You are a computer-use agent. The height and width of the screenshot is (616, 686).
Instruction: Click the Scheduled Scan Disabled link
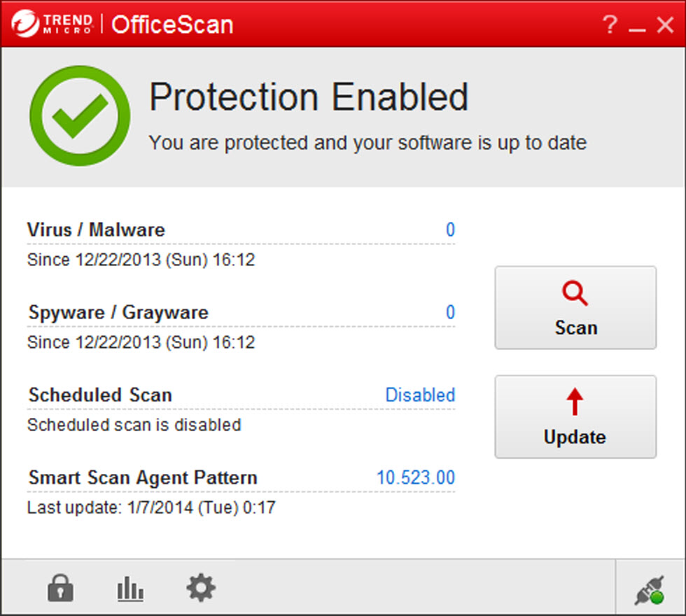420,395
